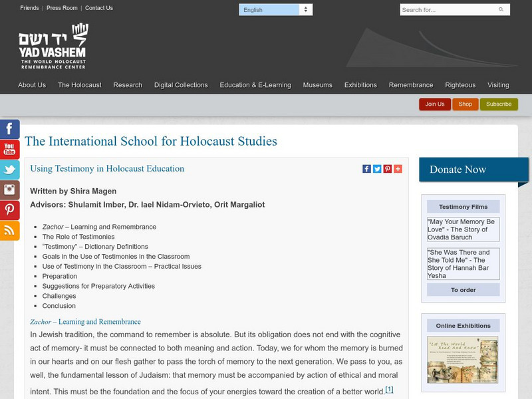Click the Subscribe button
The image size is (532, 399).
[499, 104]
